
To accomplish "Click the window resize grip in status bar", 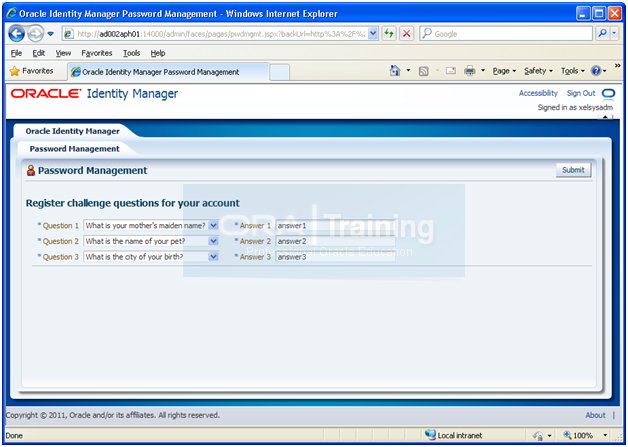I will pos(619,438).
